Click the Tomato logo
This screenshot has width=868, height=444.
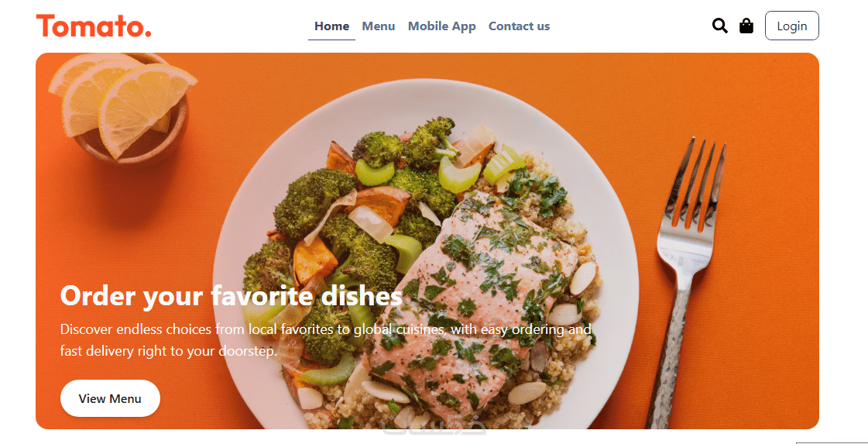[94, 26]
